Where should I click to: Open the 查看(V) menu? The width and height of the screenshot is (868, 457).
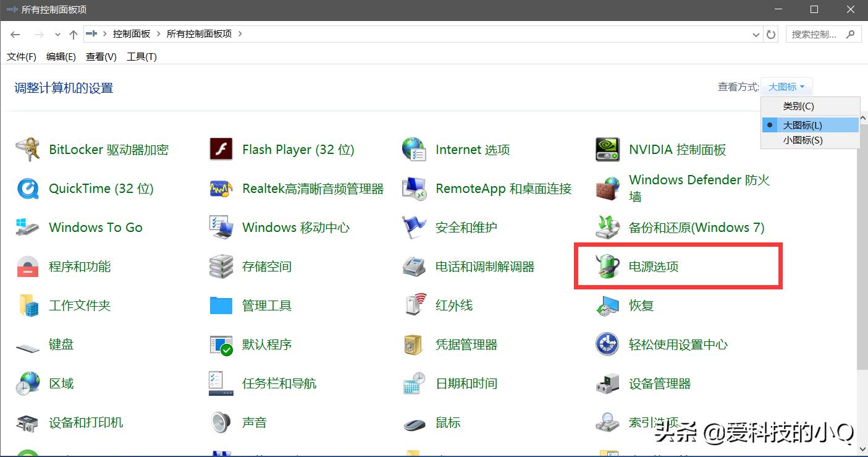101,56
